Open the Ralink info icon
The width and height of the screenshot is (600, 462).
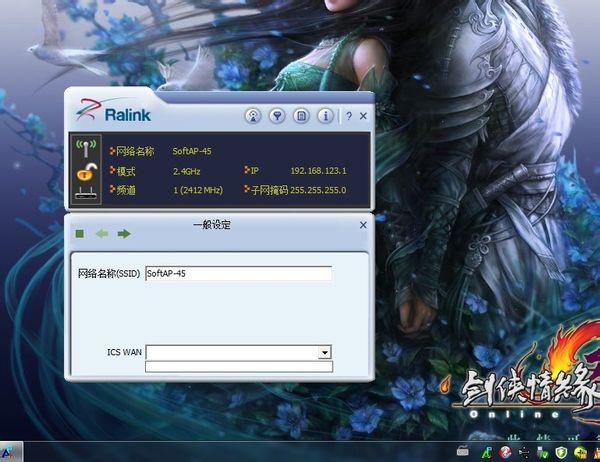pos(326,116)
